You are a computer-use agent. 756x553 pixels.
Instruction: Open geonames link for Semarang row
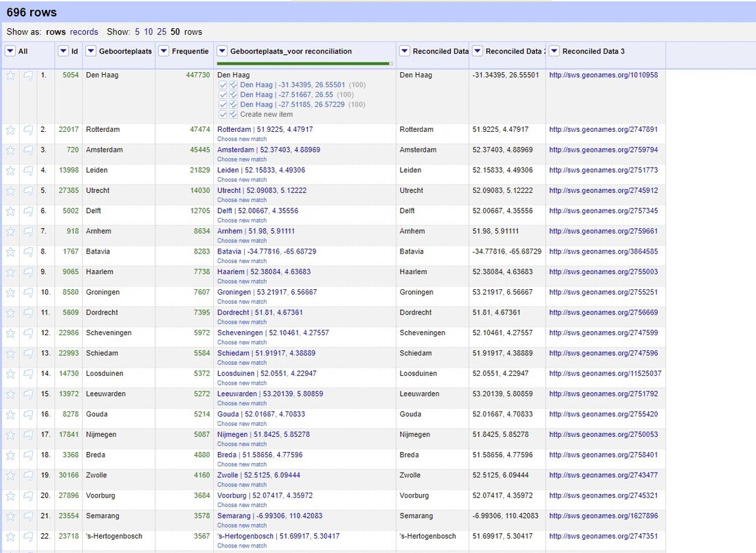[603, 516]
